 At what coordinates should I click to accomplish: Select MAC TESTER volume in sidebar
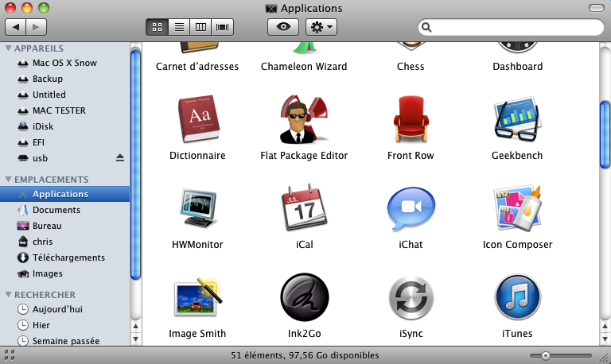[64, 111]
